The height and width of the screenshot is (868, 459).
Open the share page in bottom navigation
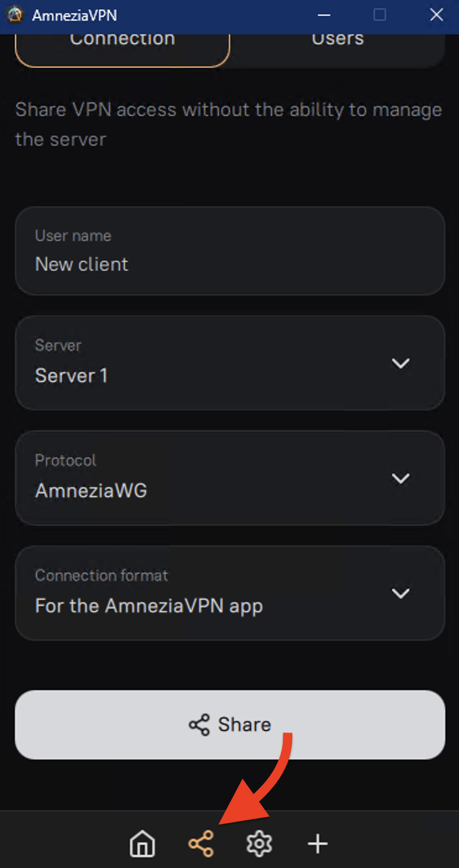pos(201,844)
